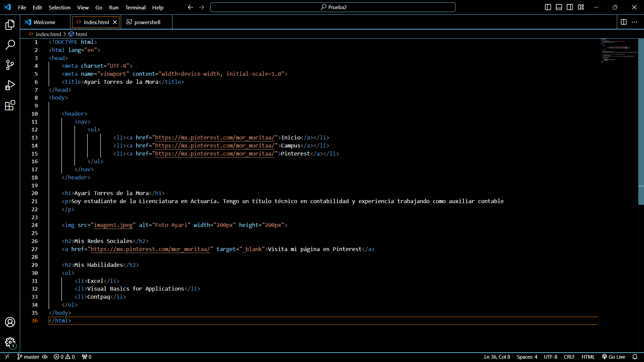
Task: Open the Extensions view
Action: click(x=10, y=105)
